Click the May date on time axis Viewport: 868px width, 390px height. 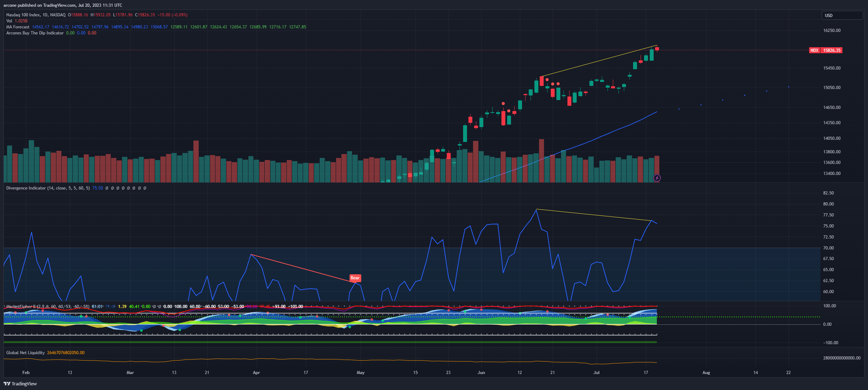click(361, 373)
